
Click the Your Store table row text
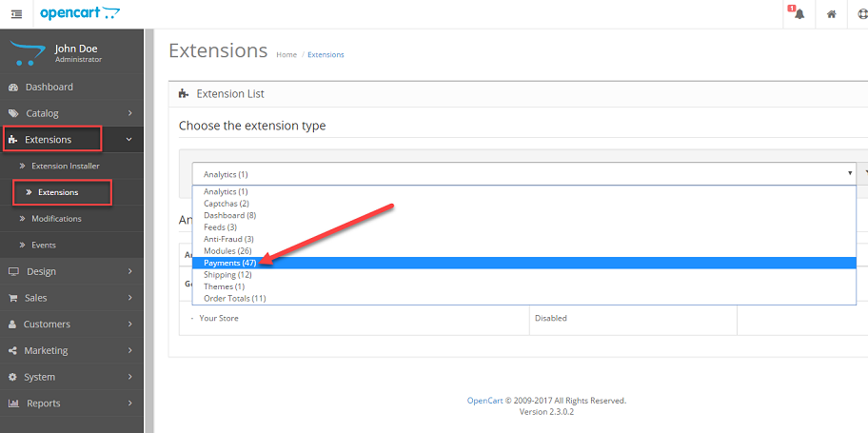219,319
